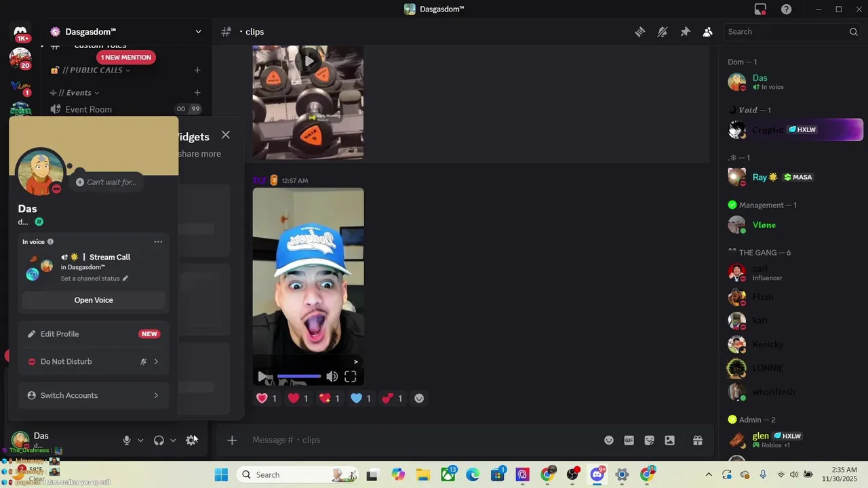Seek on Dodgers video progress bar

tap(299, 376)
